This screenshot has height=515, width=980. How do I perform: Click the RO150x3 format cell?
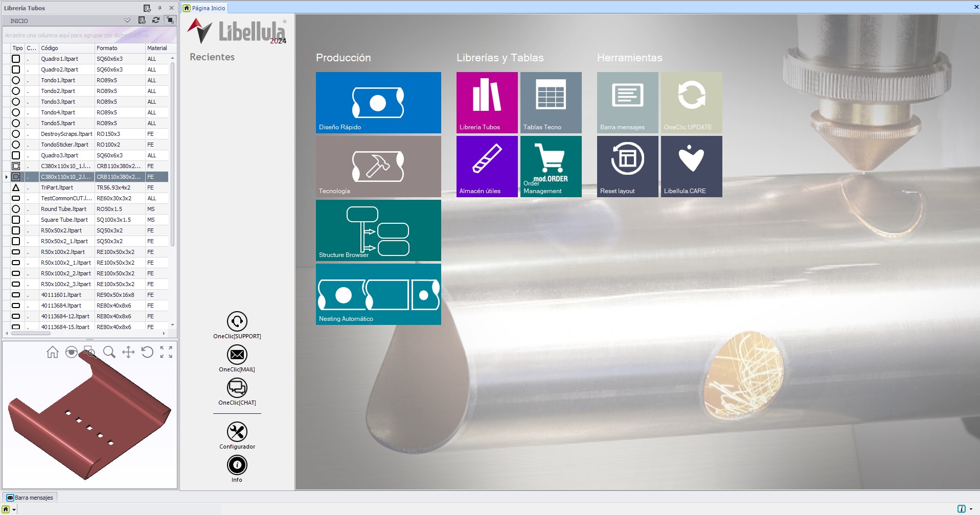120,134
